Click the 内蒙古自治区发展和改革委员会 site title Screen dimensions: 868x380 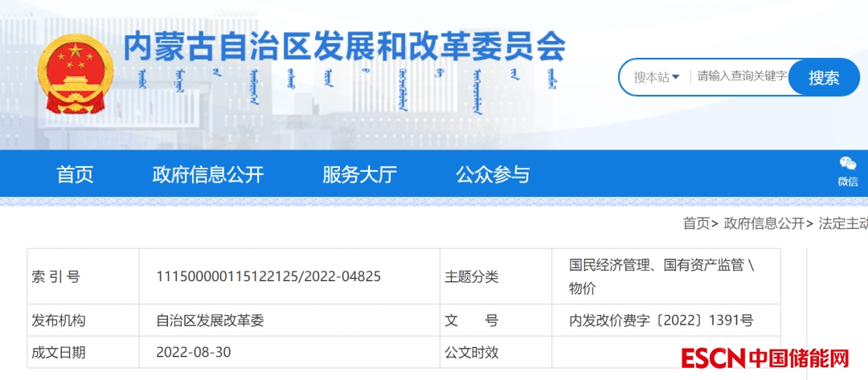(x=345, y=47)
